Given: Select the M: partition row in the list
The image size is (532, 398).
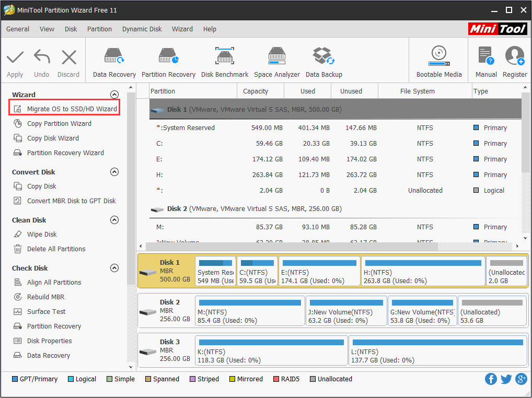Looking at the screenshot, I should click(335, 227).
